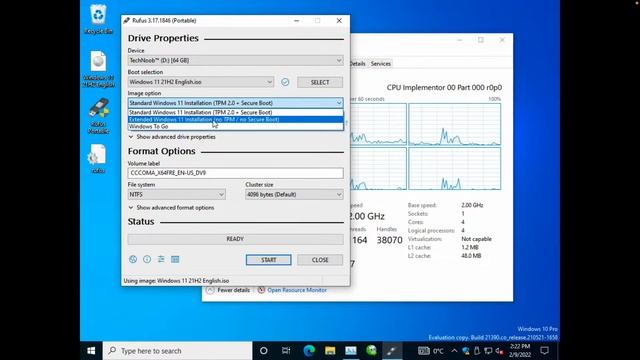Choose Standard Windows 11 Installation option
This screenshot has height=360, width=640.
pos(236,112)
